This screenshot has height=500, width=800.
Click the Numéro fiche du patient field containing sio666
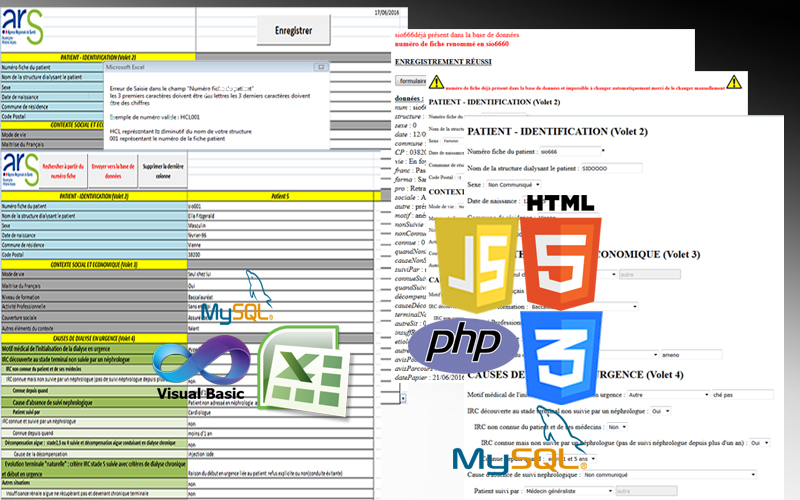[570, 152]
